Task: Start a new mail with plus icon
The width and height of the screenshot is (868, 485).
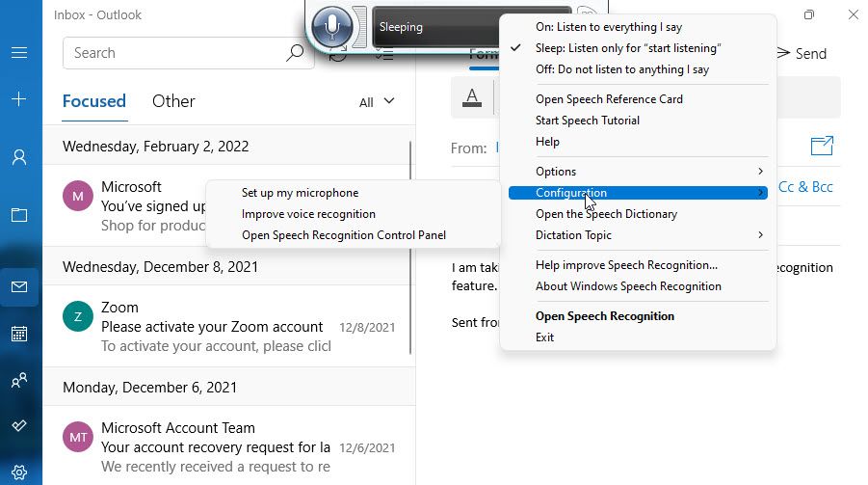Action: tap(19, 99)
